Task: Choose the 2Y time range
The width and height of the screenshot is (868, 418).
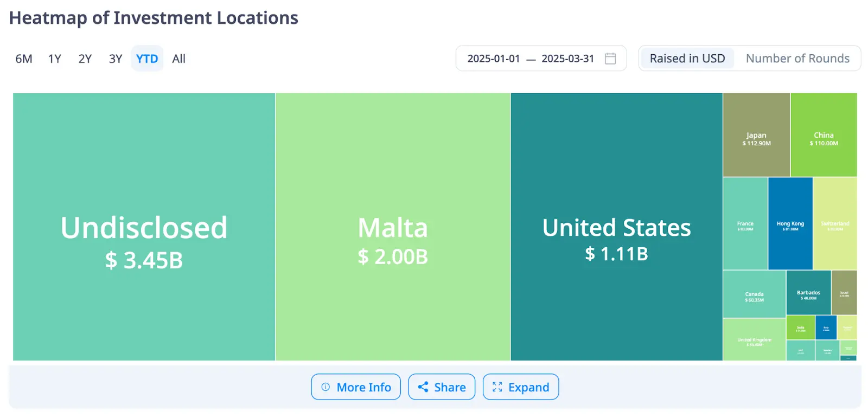Action: (x=85, y=59)
